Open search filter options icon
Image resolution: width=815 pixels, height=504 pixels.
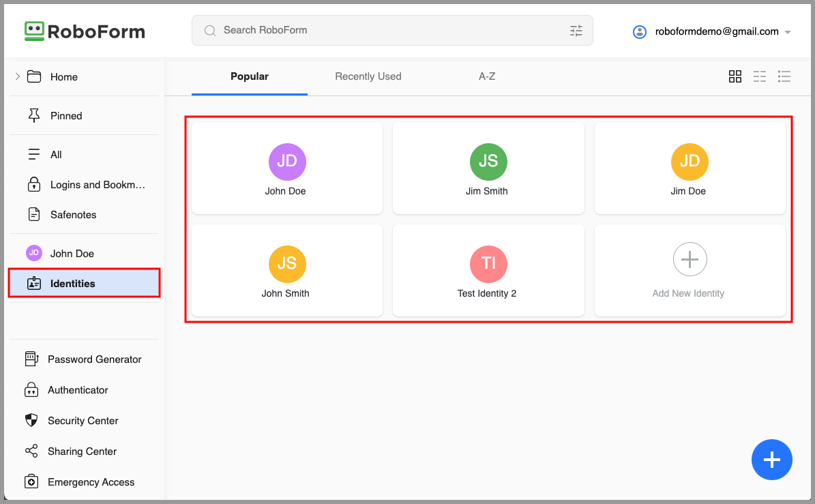pyautogui.click(x=576, y=31)
